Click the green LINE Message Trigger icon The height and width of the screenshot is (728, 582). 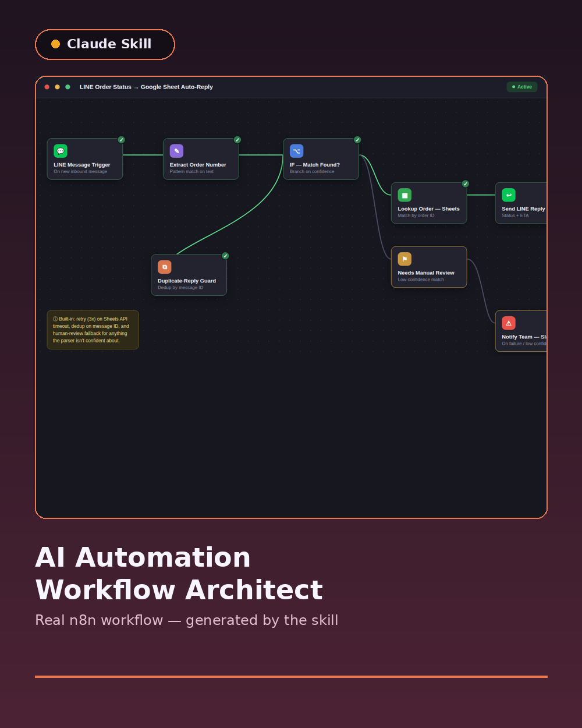(x=61, y=151)
